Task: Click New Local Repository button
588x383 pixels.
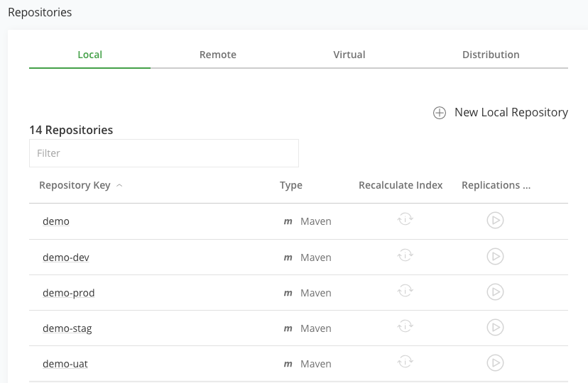Action: [501, 113]
